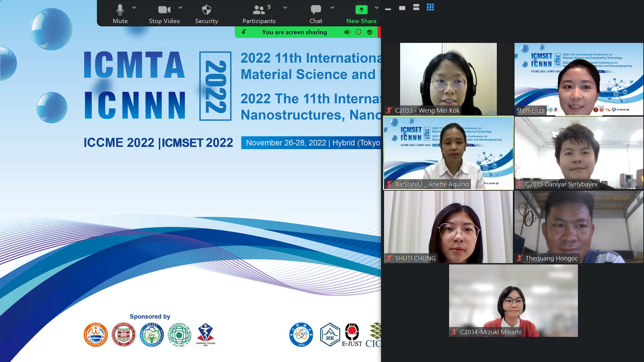Click 'ICCME 2022 |ICMSET 2022' text
The width and height of the screenshot is (644, 362).
(x=158, y=143)
